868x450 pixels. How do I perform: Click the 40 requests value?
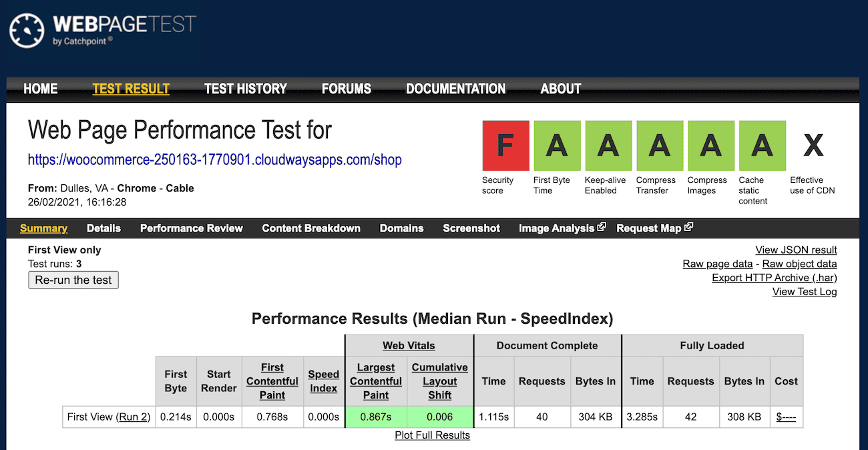point(542,417)
